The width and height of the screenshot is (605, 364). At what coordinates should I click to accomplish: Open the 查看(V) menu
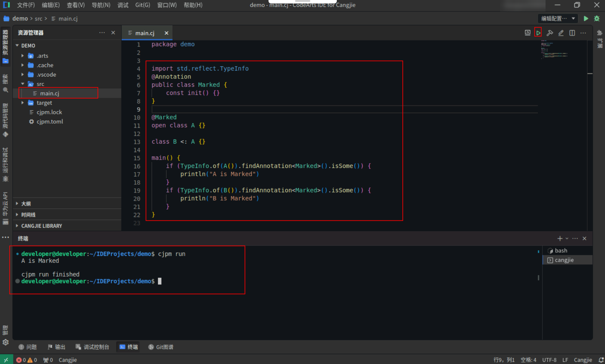[x=76, y=5]
